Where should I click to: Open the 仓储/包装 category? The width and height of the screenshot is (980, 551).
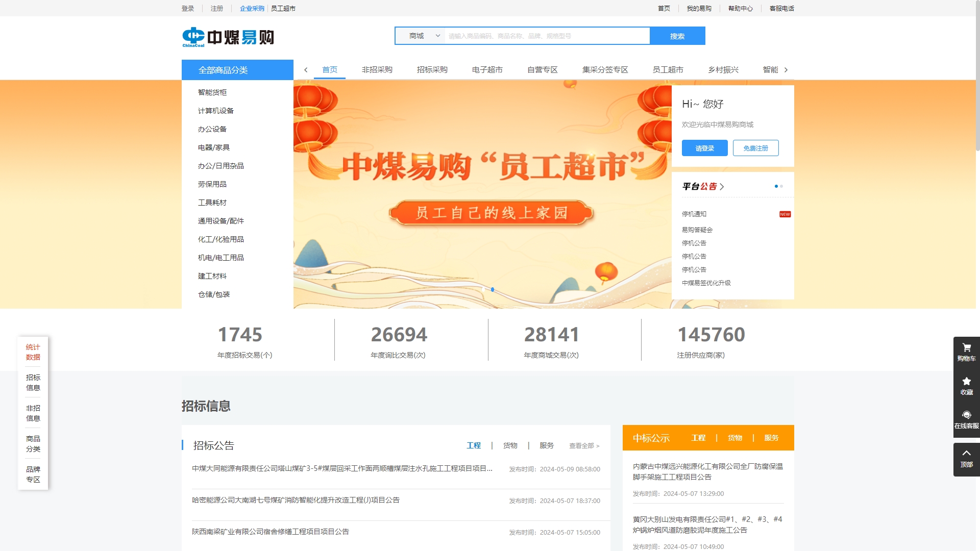point(214,294)
